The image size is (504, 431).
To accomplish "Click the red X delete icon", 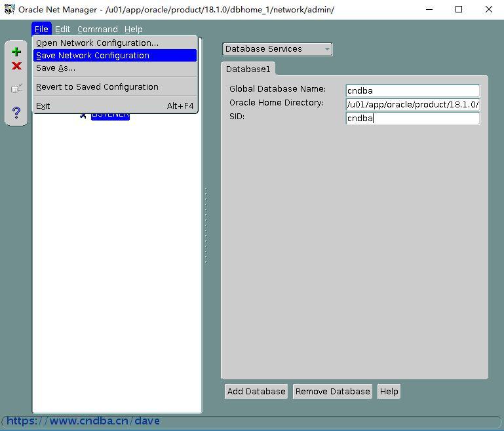I will [16, 66].
